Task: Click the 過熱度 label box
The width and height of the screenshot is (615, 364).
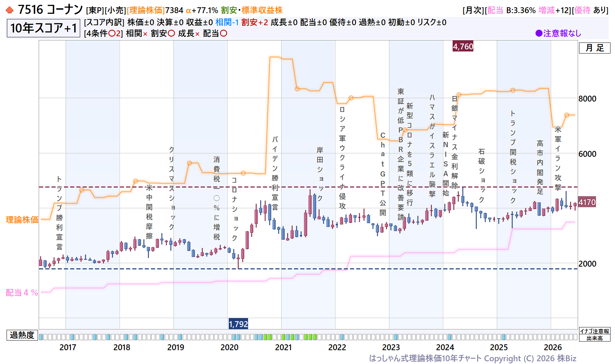Action: pos(22,335)
